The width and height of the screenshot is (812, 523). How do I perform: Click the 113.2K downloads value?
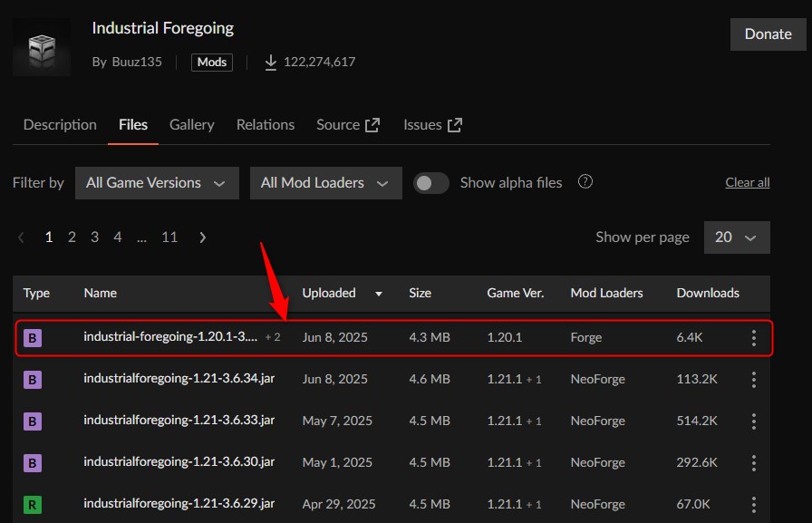(x=697, y=380)
